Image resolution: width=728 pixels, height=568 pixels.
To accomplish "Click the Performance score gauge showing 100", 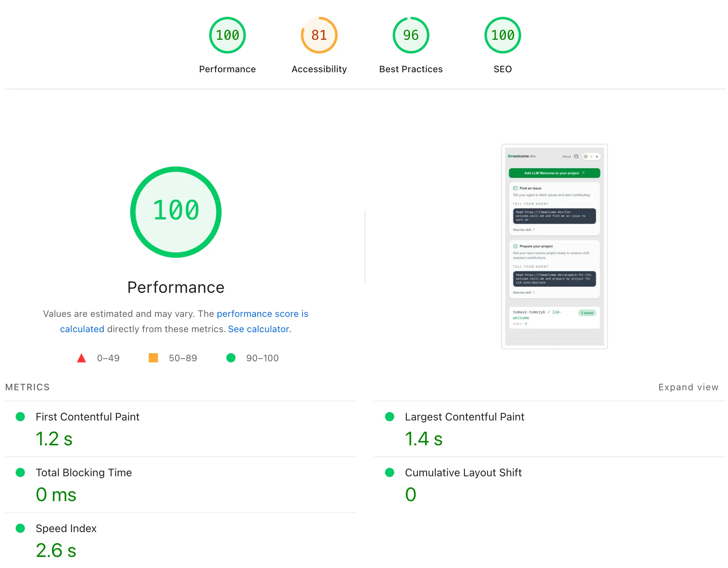I will 227,35.
